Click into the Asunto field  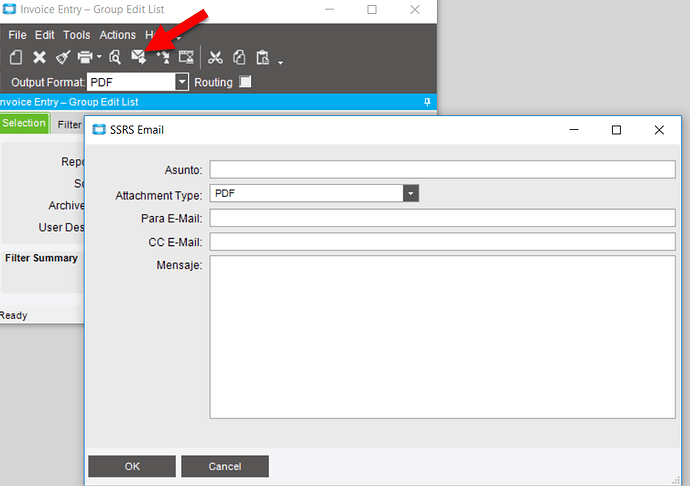[x=442, y=169]
